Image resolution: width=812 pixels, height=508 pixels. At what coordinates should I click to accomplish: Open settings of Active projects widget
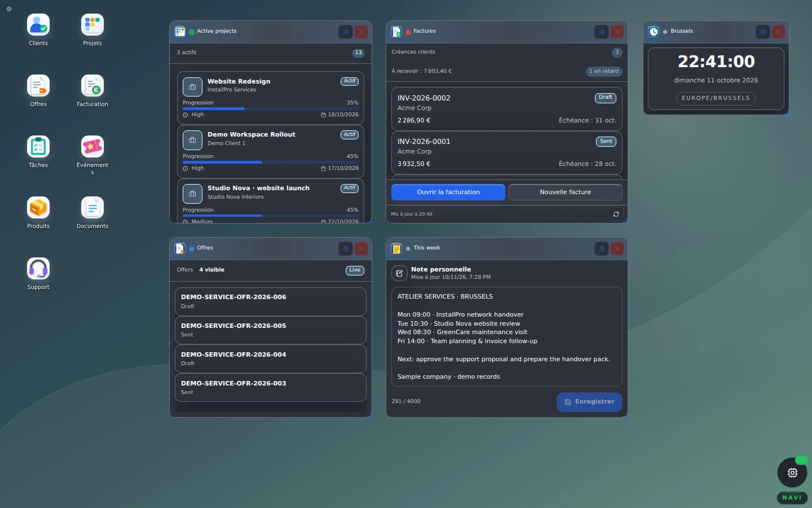[346, 32]
